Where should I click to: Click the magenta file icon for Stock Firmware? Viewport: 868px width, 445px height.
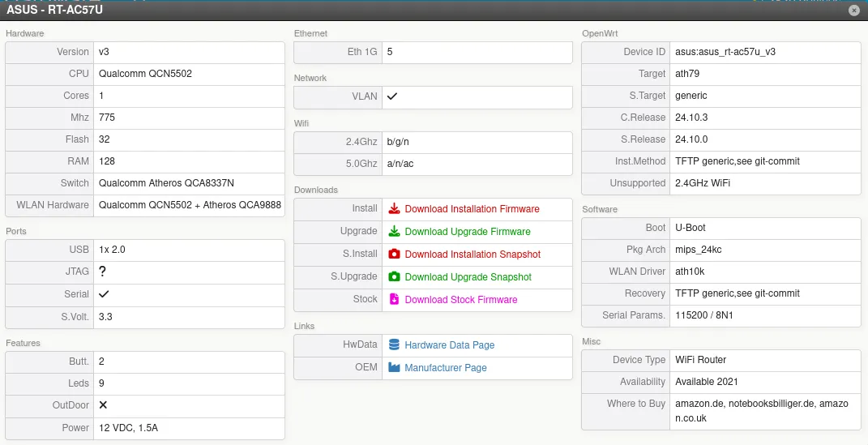395,300
